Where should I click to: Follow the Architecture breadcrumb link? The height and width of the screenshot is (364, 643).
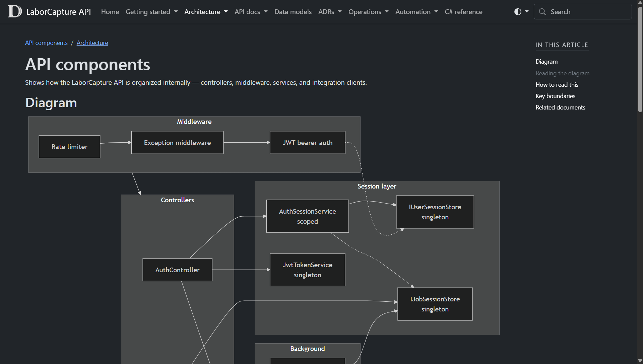[92, 43]
